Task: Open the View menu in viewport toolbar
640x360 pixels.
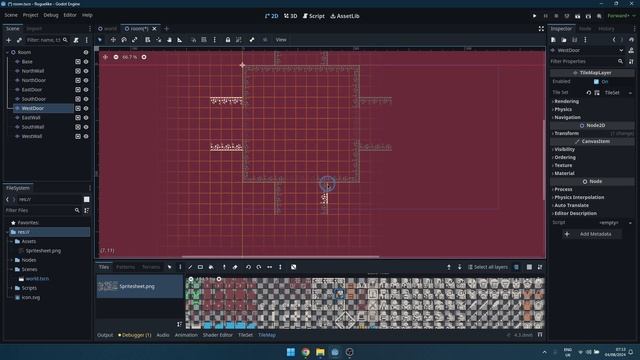Action: pyautogui.click(x=281, y=40)
